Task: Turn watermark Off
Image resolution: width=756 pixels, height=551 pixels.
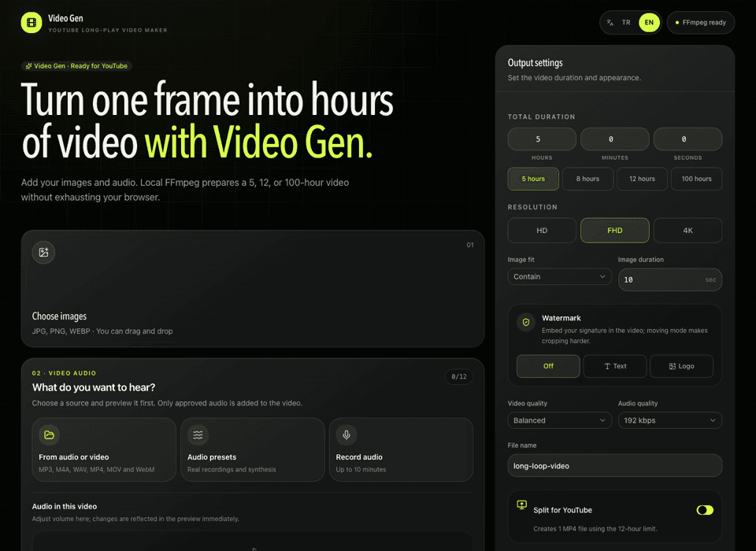Action: (x=548, y=366)
